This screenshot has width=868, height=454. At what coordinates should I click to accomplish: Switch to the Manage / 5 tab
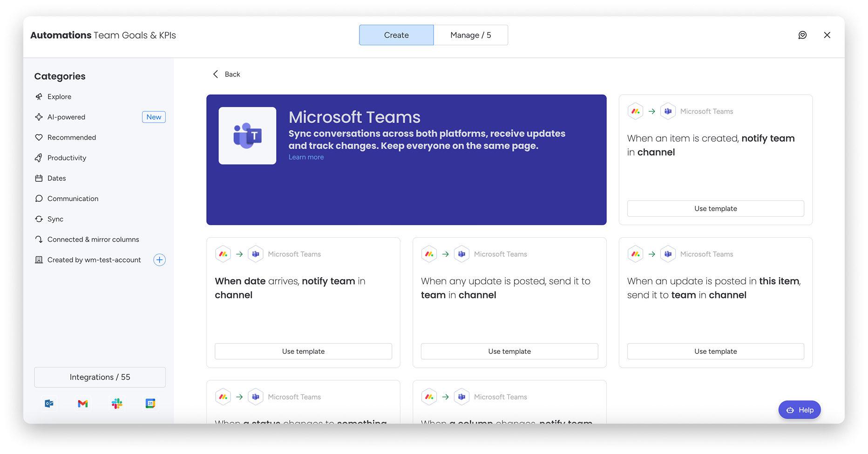click(x=471, y=35)
